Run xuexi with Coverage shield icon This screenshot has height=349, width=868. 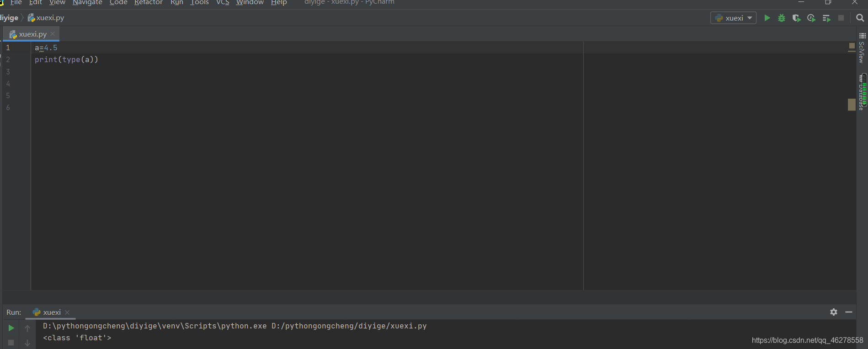796,18
